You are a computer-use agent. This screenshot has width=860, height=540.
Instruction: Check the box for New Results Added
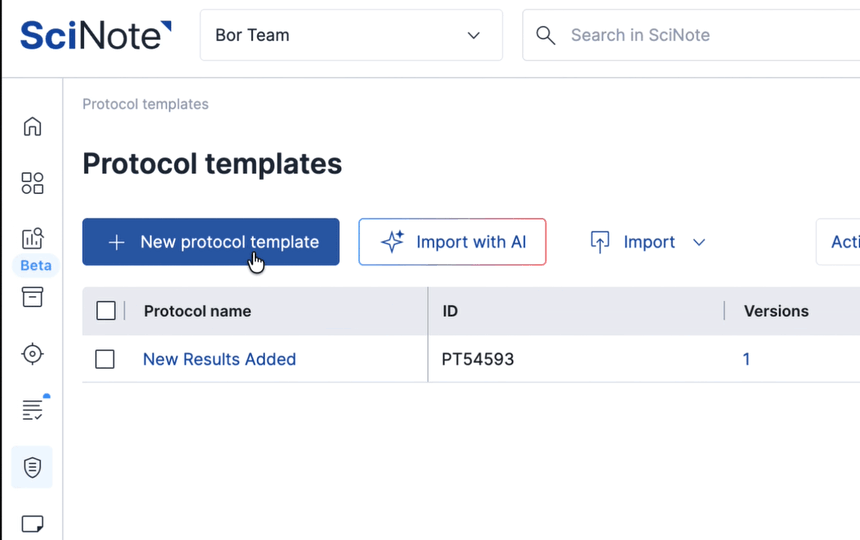point(105,359)
